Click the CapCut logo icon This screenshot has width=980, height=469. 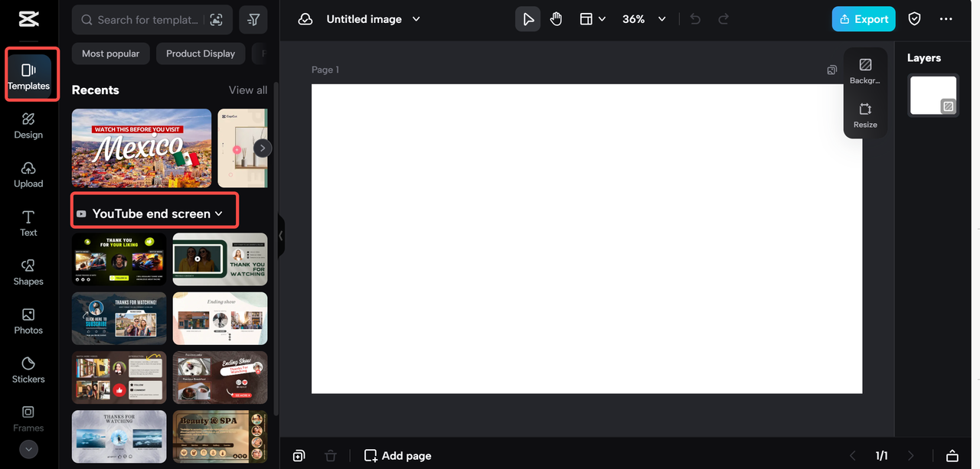pyautogui.click(x=28, y=19)
